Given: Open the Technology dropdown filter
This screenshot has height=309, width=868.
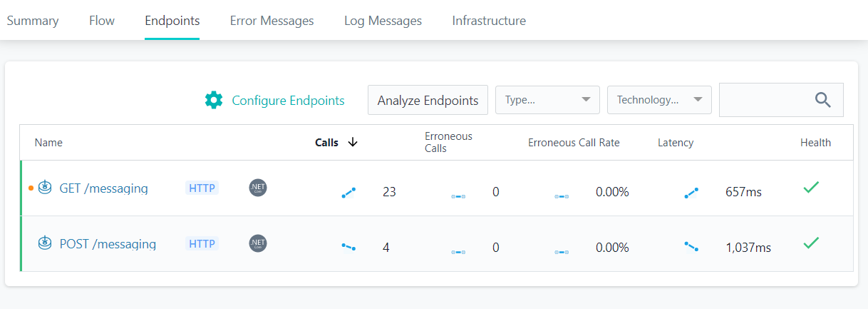Looking at the screenshot, I should tap(659, 100).
